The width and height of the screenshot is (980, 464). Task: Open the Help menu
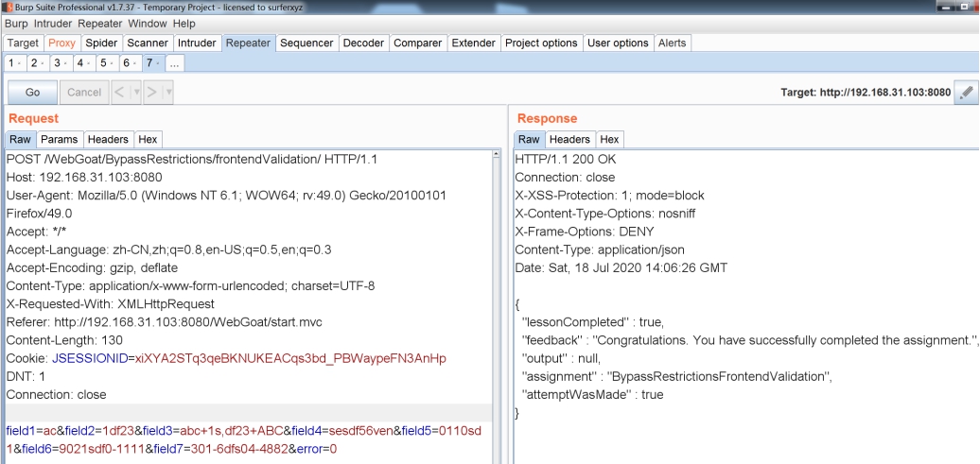[x=184, y=24]
